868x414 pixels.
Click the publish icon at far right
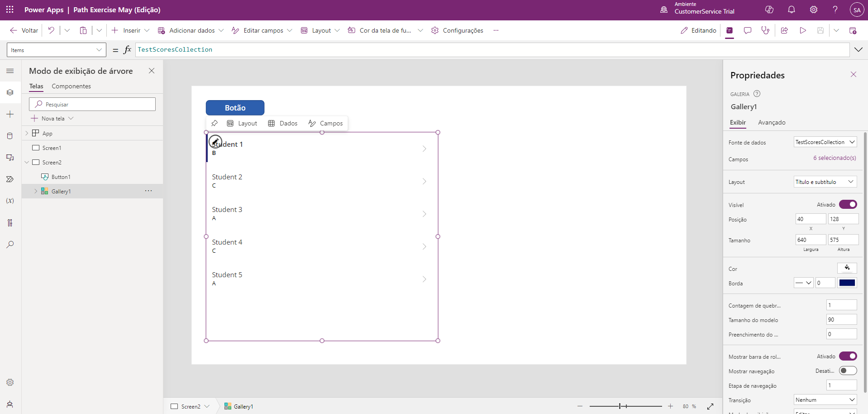click(x=853, y=30)
